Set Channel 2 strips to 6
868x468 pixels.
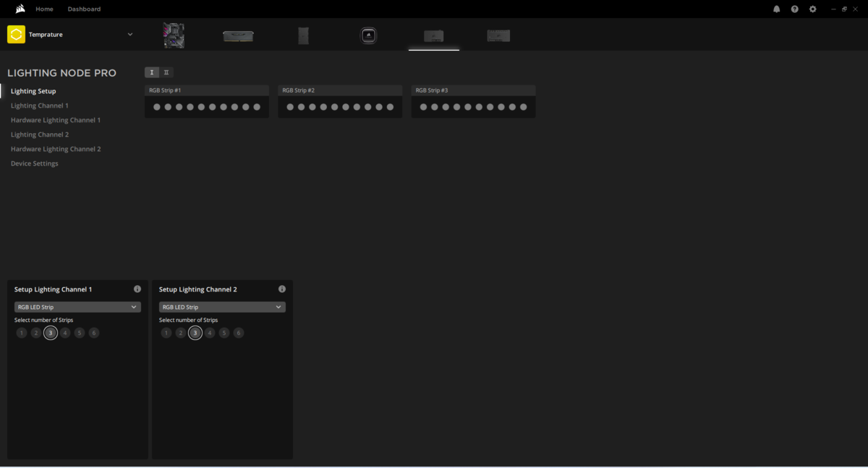tap(239, 333)
